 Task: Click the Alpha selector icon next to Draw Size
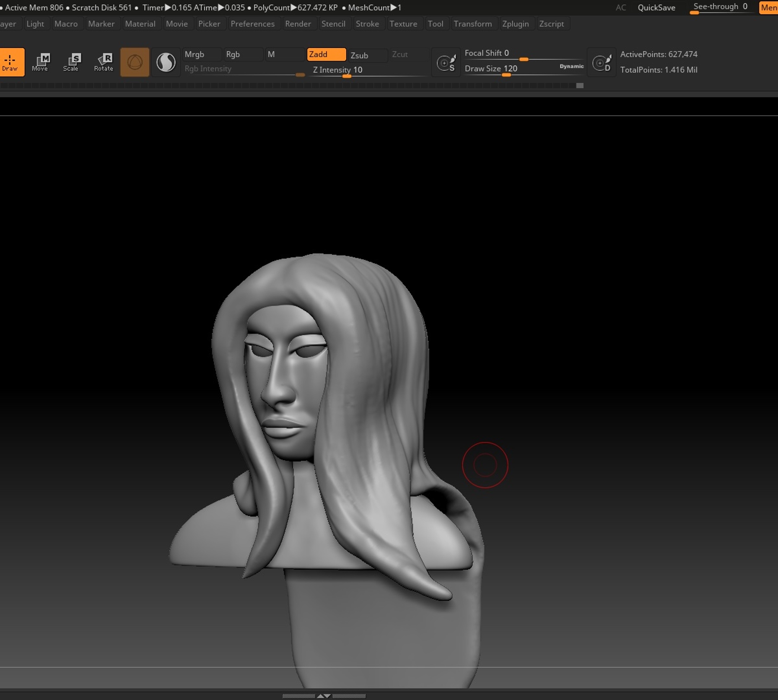click(x=602, y=62)
